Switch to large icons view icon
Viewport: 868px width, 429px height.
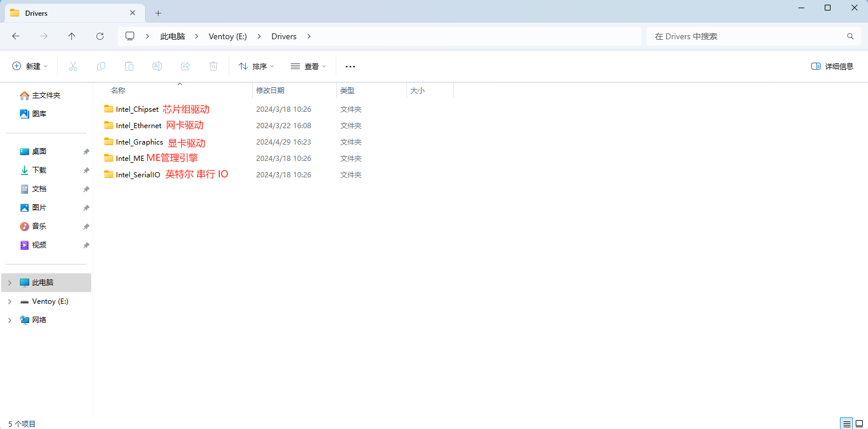tap(859, 423)
